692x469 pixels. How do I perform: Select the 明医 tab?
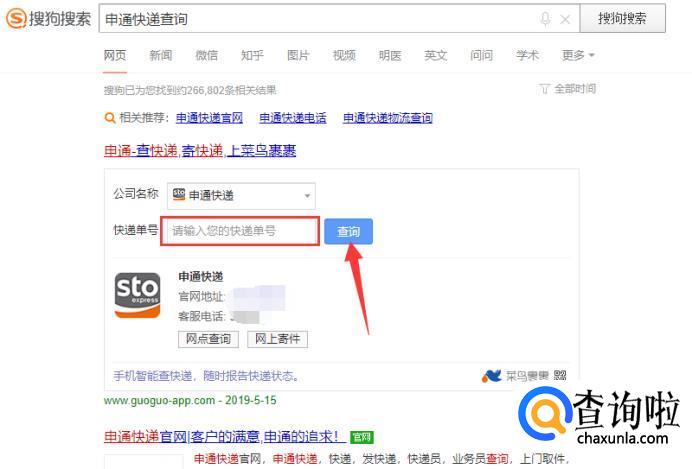(390, 56)
